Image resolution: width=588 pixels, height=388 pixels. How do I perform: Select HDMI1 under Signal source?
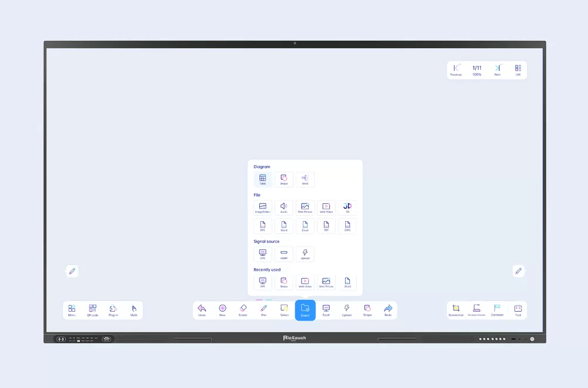[x=284, y=254]
